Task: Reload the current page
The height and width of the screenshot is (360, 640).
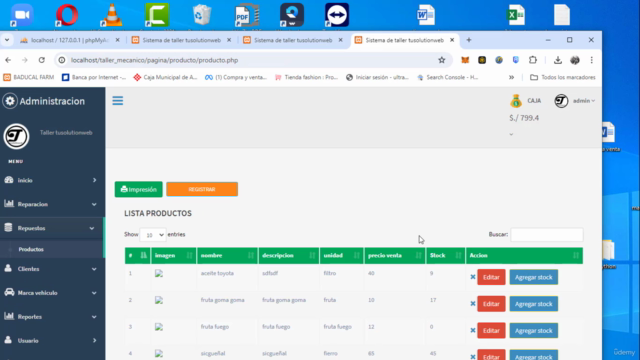Action: coord(42,60)
